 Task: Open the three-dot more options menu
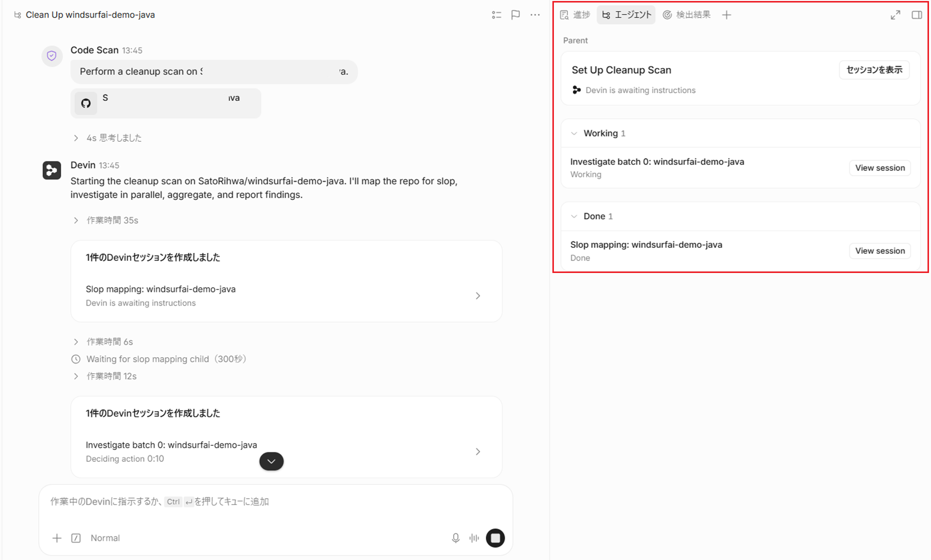pyautogui.click(x=535, y=15)
